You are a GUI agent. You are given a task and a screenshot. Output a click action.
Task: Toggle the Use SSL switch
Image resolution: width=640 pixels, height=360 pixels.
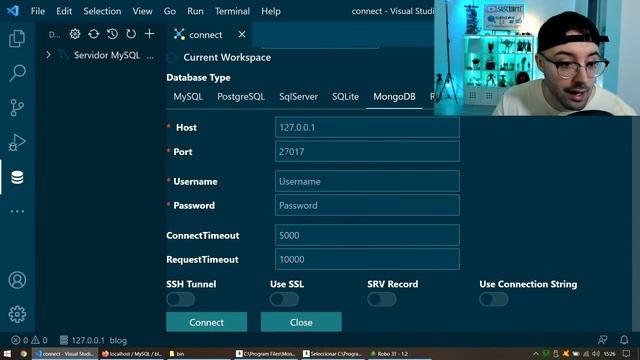point(284,299)
